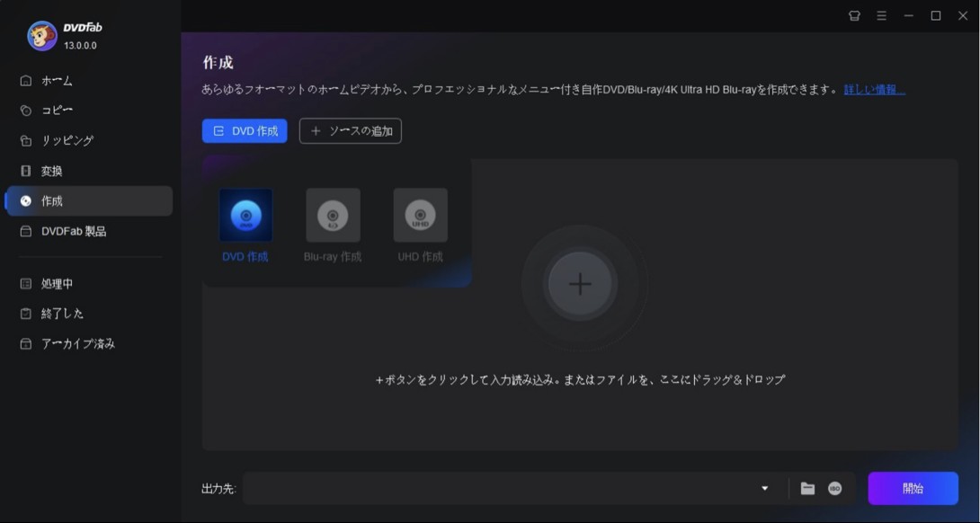Expand the 出力先 dropdown arrow
The height and width of the screenshot is (523, 980).
point(765,489)
